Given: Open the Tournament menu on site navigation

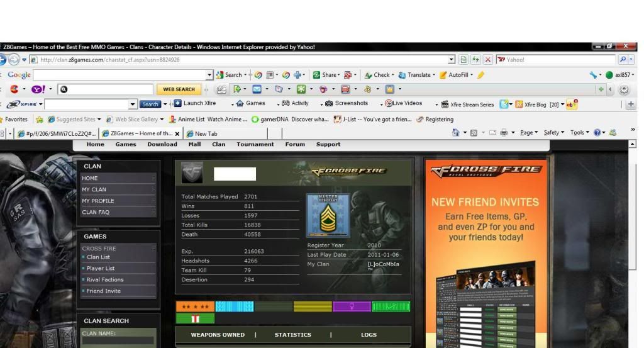Looking at the screenshot, I should (255, 144).
